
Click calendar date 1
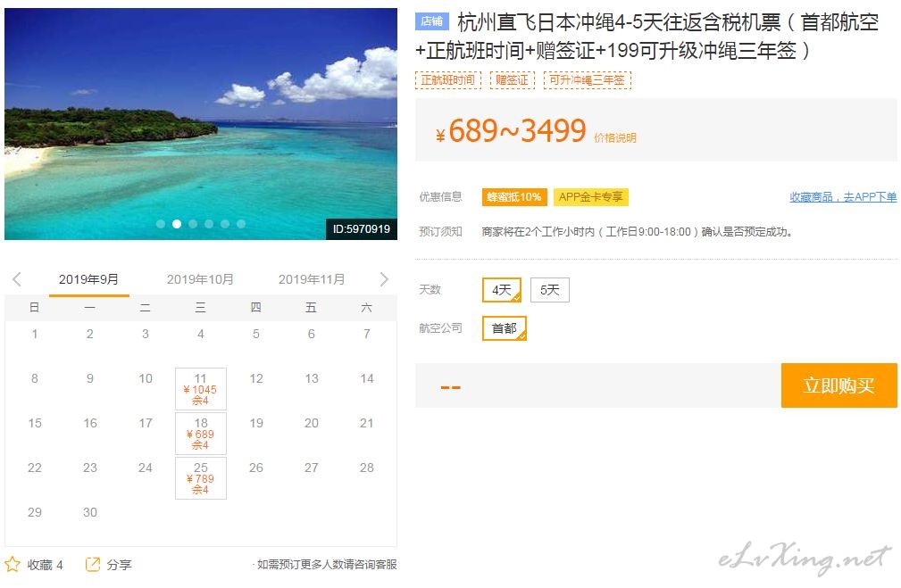click(35, 334)
